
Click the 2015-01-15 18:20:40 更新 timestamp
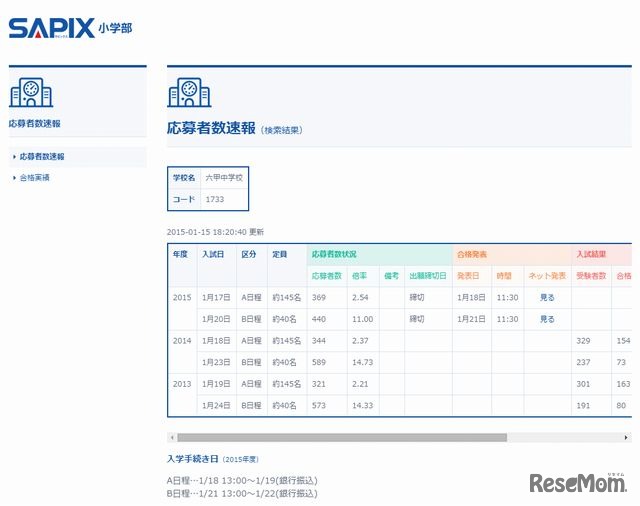tap(215, 232)
